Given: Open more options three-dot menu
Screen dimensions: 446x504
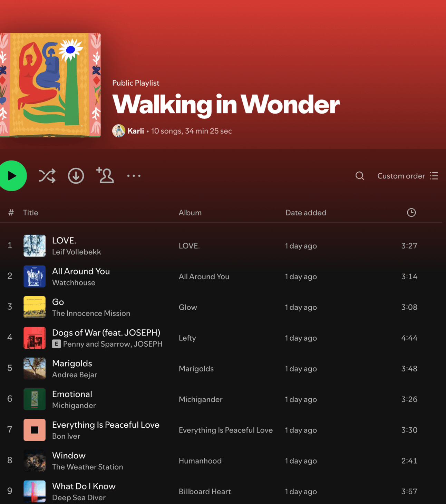Looking at the screenshot, I should point(134,176).
